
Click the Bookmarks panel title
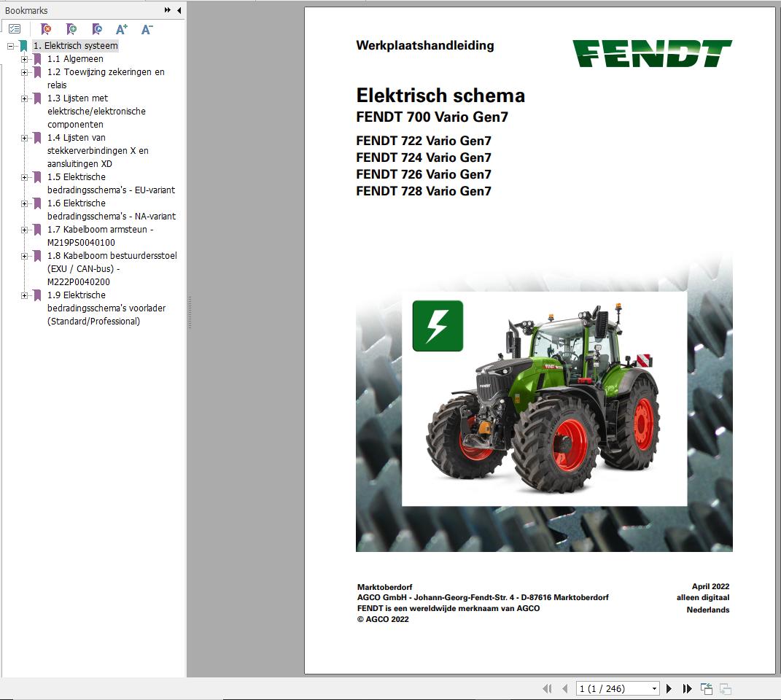26,10
